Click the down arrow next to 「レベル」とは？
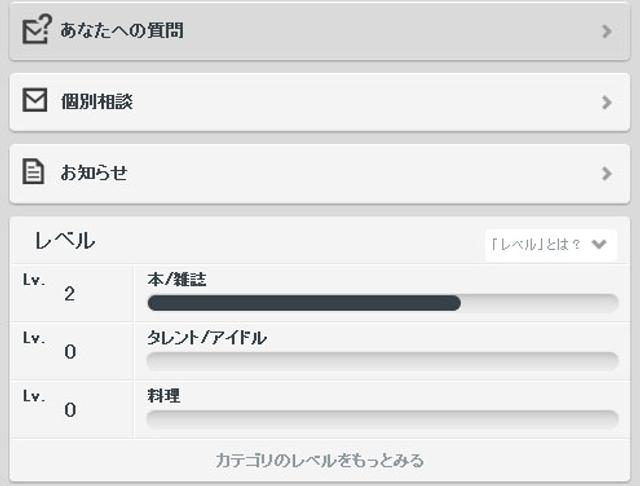 pos(600,244)
